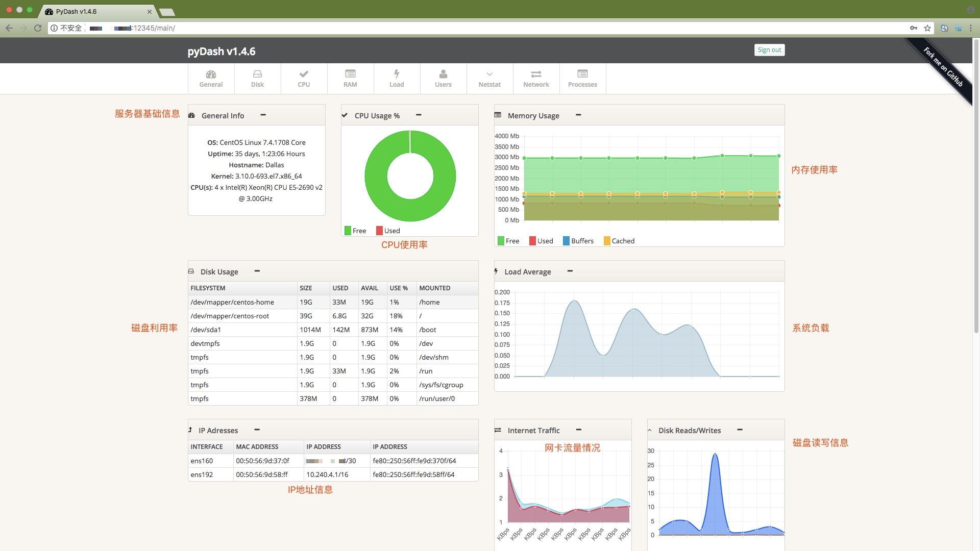This screenshot has height=551, width=980.
Task: Collapse the Load Average panel
Action: click(x=570, y=271)
